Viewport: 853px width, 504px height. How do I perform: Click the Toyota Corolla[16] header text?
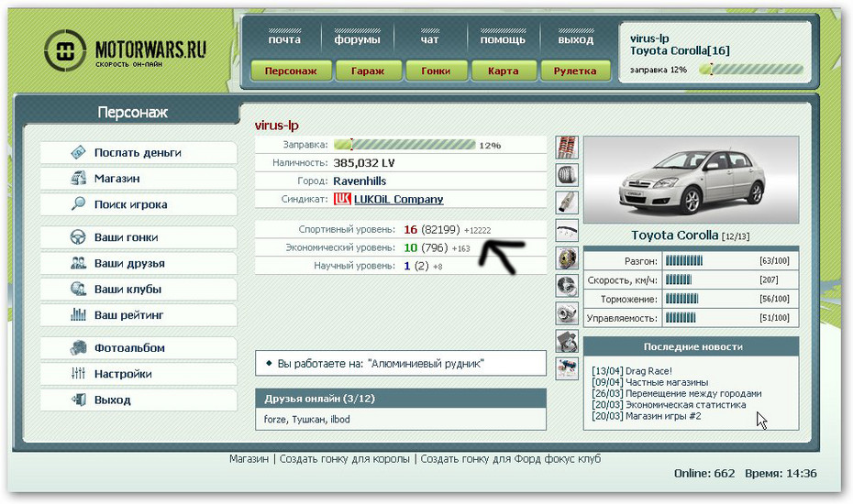tap(680, 50)
